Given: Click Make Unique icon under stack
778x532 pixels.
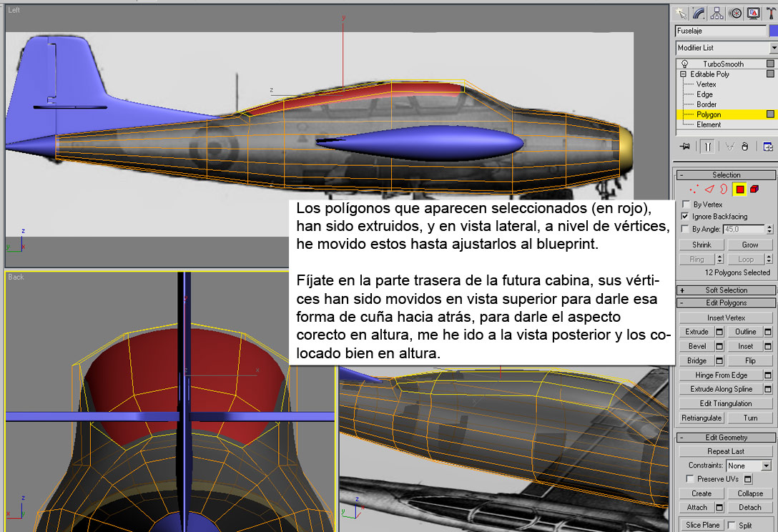Looking at the screenshot, I should click(729, 147).
